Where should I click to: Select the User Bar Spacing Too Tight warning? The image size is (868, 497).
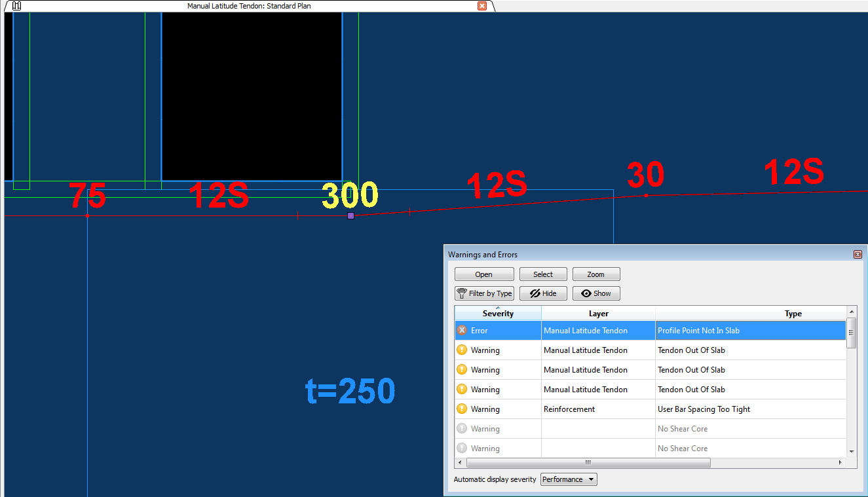pos(651,409)
